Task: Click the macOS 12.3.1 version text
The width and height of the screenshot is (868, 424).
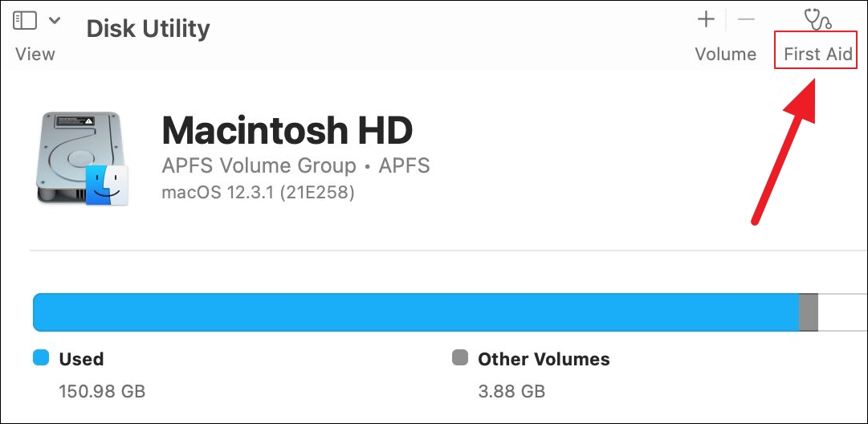Action: coord(257,192)
